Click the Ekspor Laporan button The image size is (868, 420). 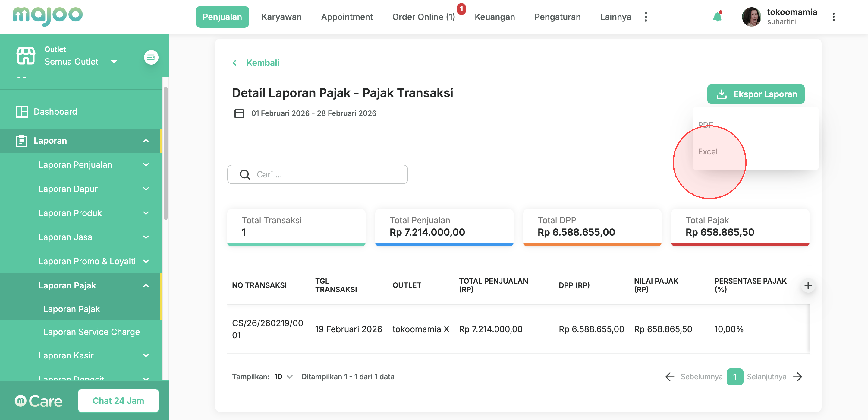click(x=756, y=94)
